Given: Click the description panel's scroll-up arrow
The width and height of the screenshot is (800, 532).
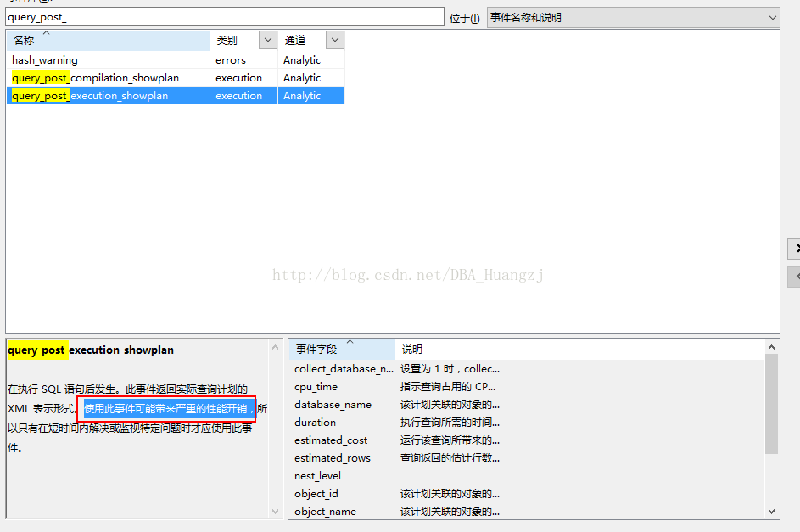Looking at the screenshot, I should 276,347.
